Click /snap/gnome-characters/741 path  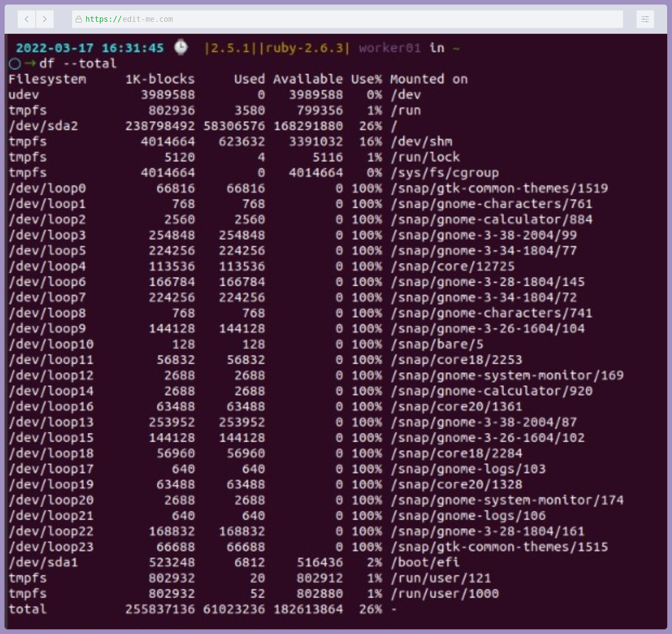[492, 313]
